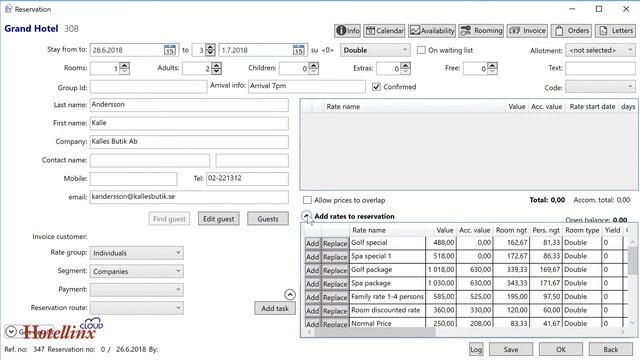Save the reservation
640x360 pixels.
pyautogui.click(x=511, y=349)
